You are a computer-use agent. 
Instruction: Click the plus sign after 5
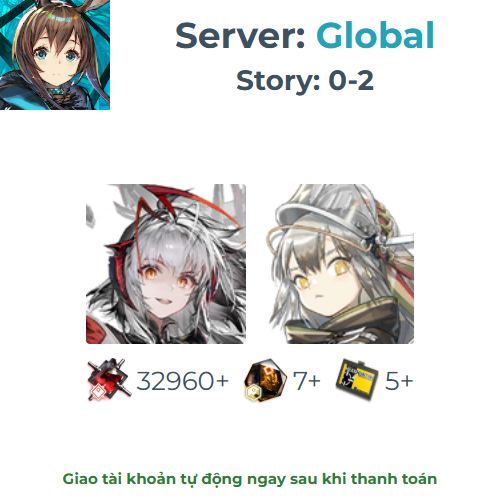click(407, 381)
